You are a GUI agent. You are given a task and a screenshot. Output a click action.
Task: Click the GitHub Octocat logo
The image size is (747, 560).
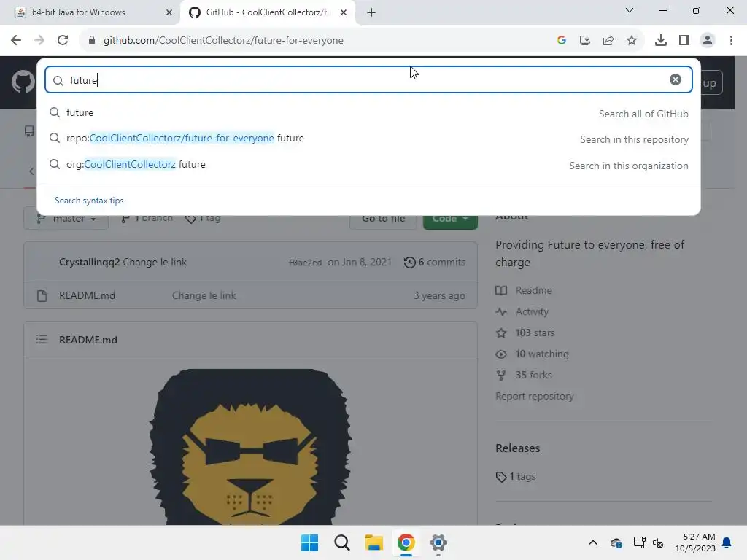[x=23, y=82]
